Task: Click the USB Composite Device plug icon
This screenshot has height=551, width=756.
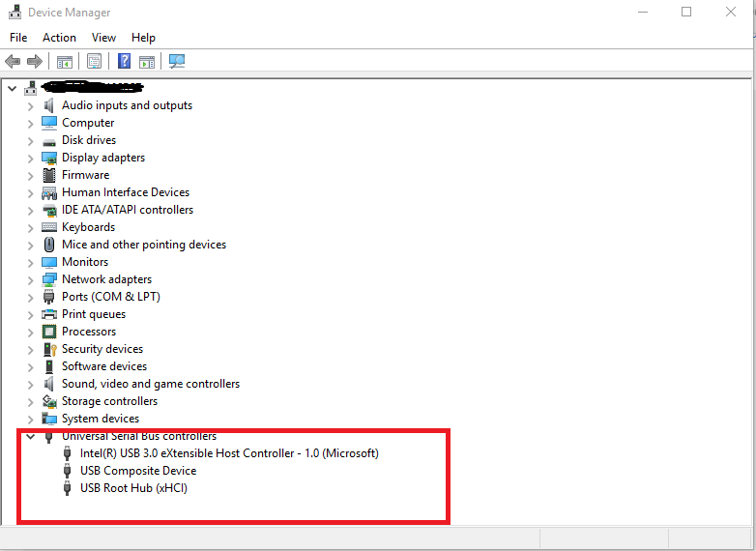Action: pyautogui.click(x=67, y=471)
